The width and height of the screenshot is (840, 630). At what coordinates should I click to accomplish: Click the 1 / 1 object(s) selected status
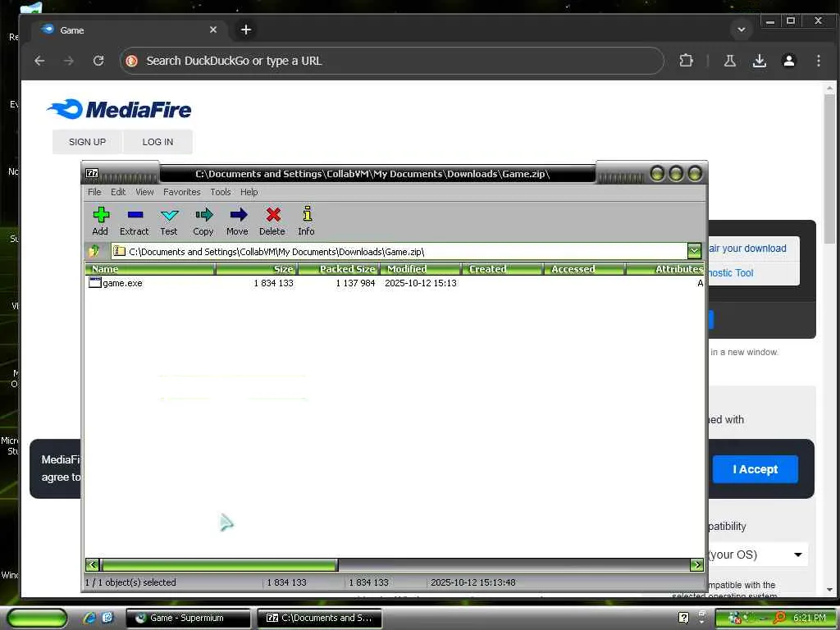[x=130, y=582]
